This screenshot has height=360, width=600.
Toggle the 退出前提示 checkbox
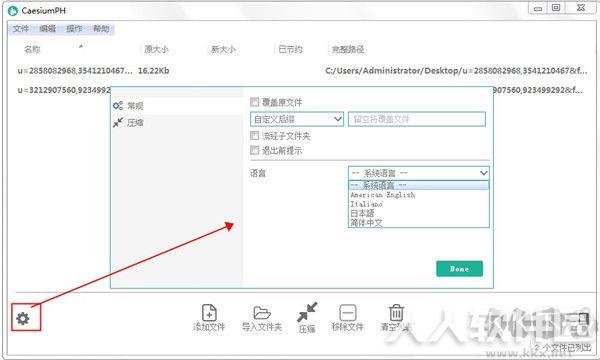click(x=254, y=150)
